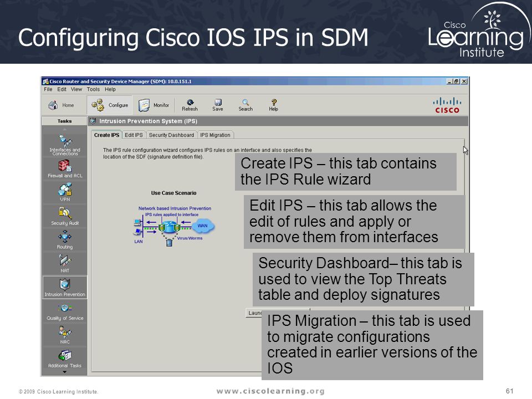Open the Edit menu

[62, 89]
